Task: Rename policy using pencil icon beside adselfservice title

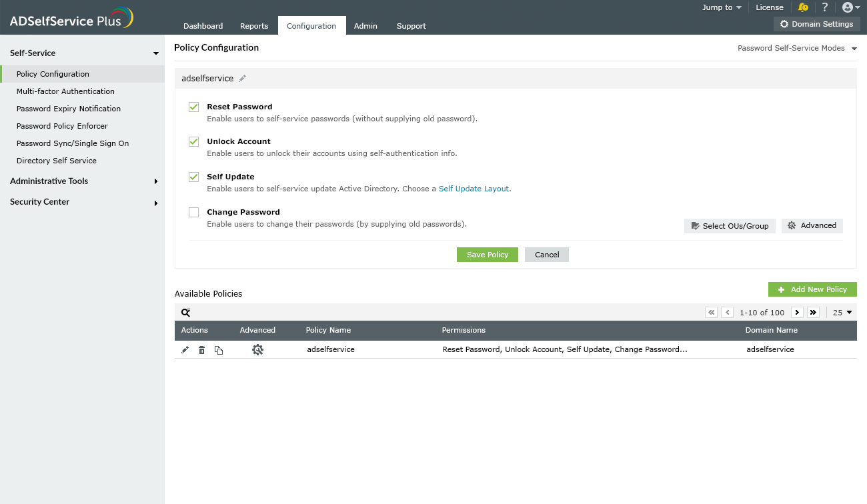Action: coord(242,79)
